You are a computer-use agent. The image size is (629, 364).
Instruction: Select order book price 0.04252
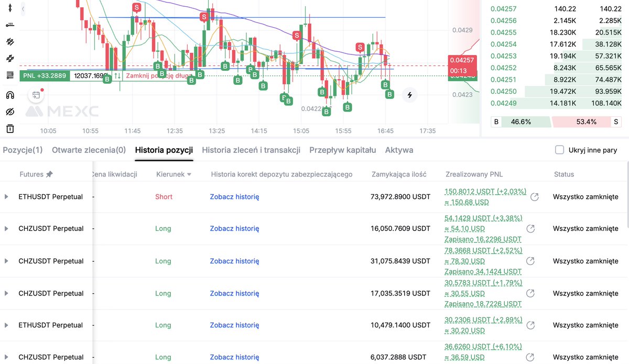point(503,68)
